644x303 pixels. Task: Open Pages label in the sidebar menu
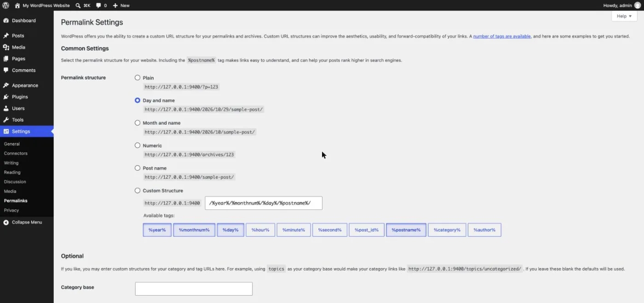(x=18, y=59)
